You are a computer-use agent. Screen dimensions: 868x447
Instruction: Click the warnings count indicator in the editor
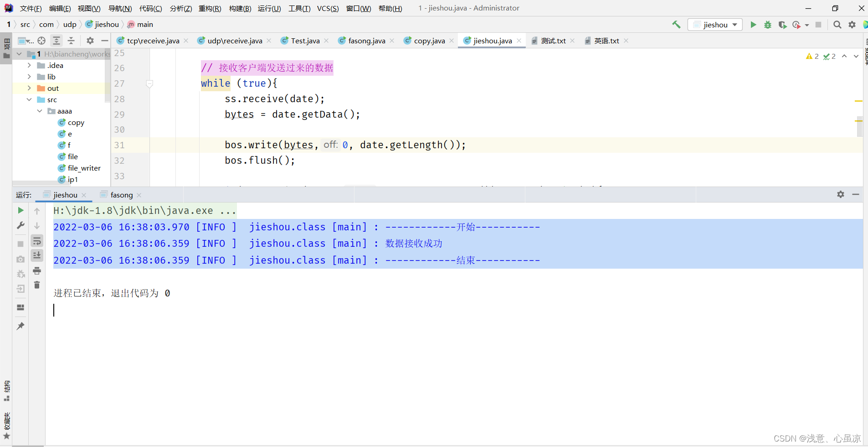click(x=812, y=56)
